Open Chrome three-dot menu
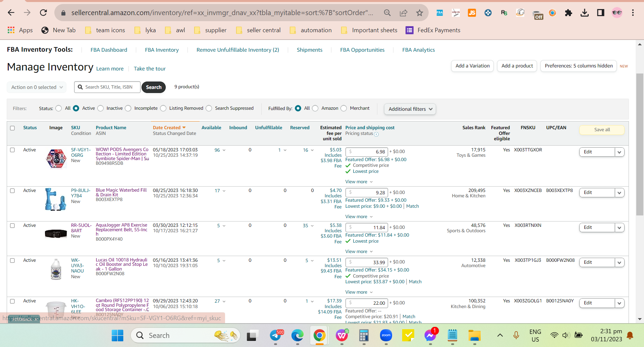Screen dimensions: 644x347 [633, 13]
